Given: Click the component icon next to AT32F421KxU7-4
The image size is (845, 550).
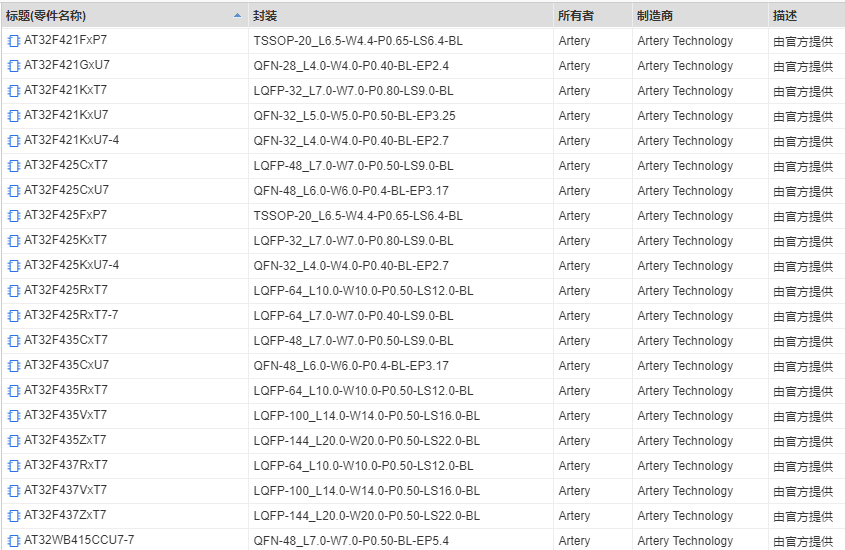Looking at the screenshot, I should pos(14,141).
